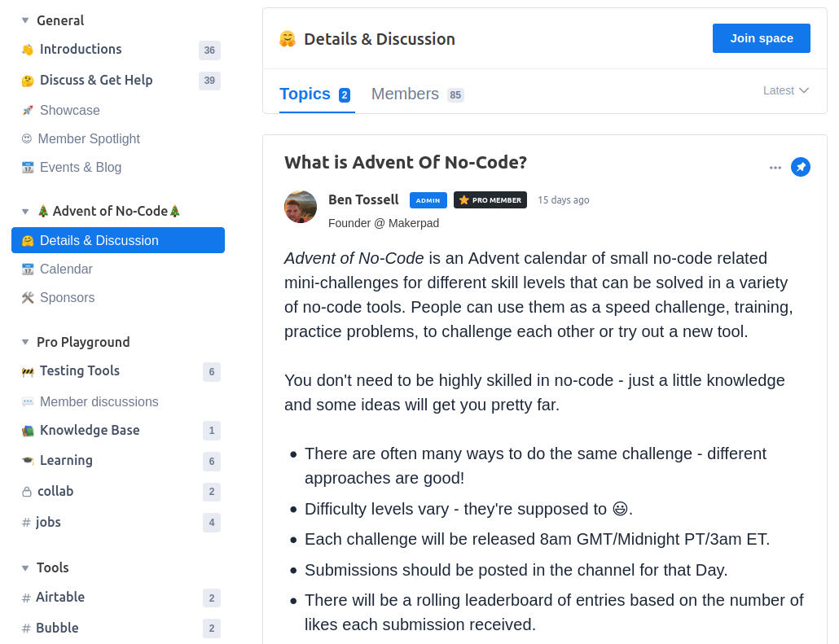Screen dimensions: 839x644
Task: Click Ben Tossell's avatar photo
Action: click(x=301, y=207)
